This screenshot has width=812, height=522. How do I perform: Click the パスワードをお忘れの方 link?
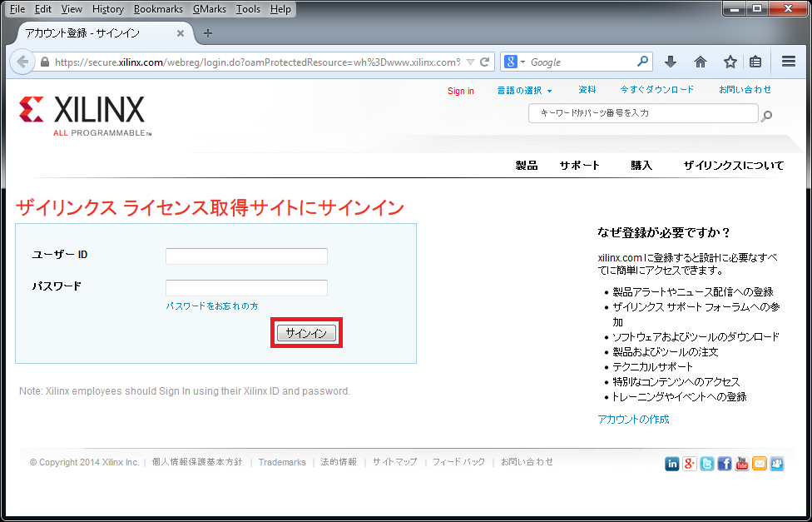pos(212,306)
